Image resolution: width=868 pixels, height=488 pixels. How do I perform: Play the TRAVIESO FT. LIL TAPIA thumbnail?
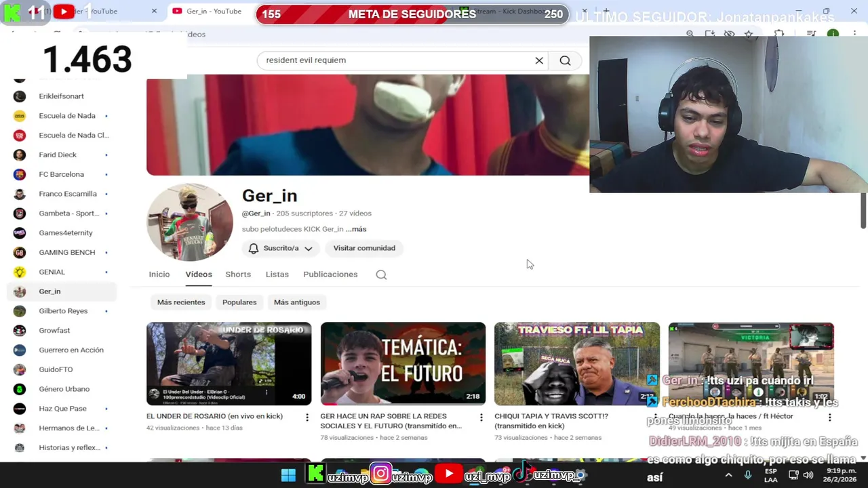(x=576, y=364)
